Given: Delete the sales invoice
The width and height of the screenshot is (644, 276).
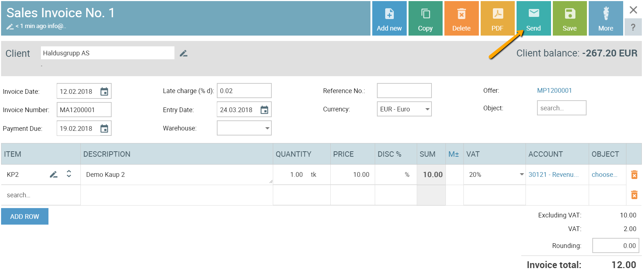Looking at the screenshot, I should [461, 18].
